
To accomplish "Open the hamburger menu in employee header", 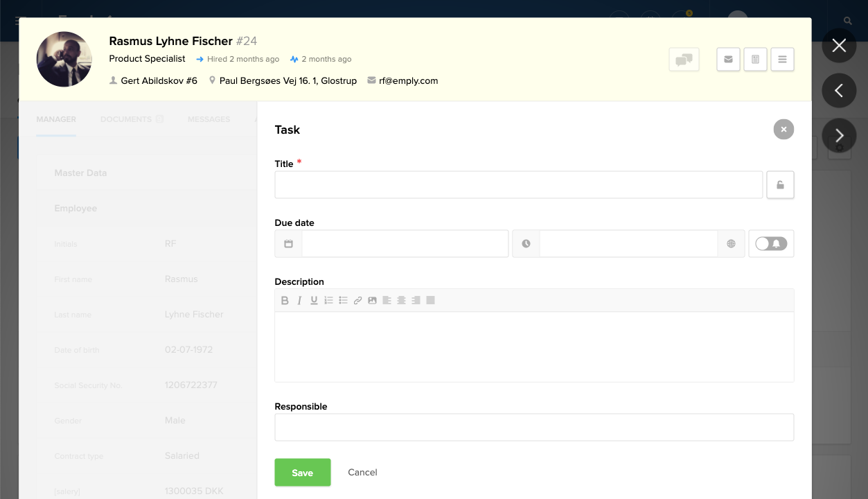I will [x=782, y=60].
